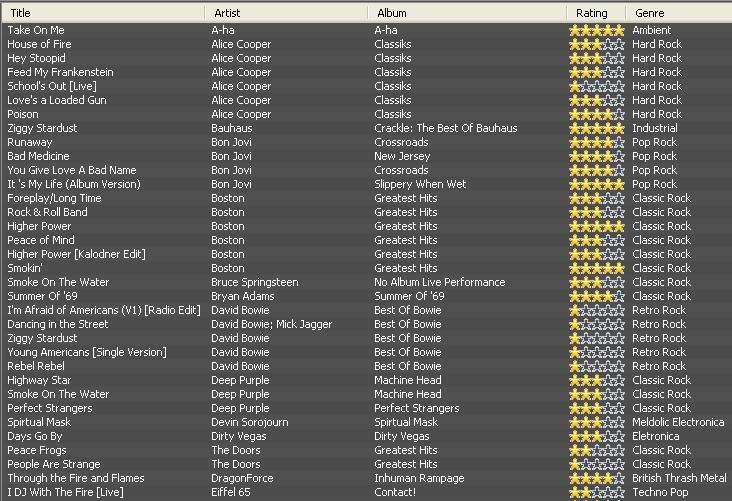The image size is (732, 501).
Task: Set star rating for School's Out [Live]
Action: pos(597,87)
